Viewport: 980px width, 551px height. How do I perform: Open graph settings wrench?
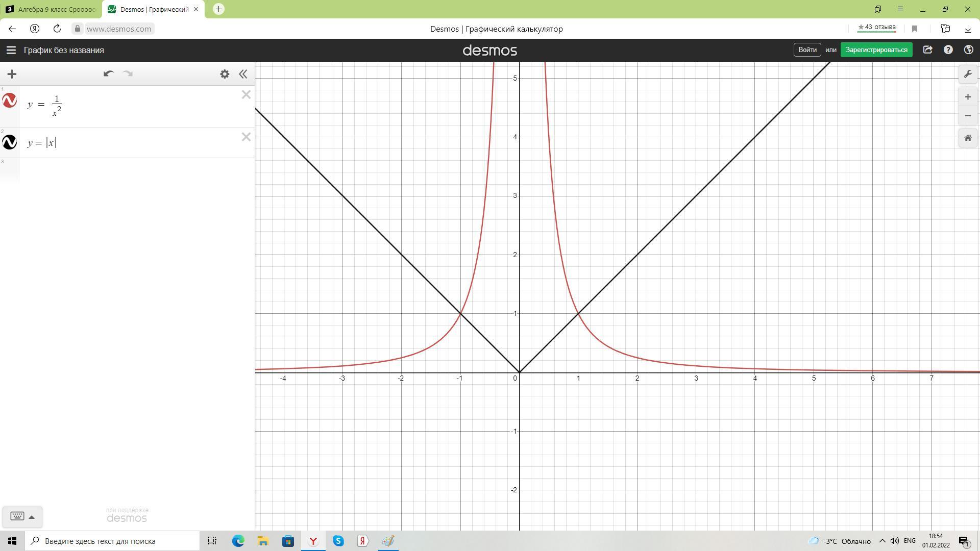click(967, 74)
